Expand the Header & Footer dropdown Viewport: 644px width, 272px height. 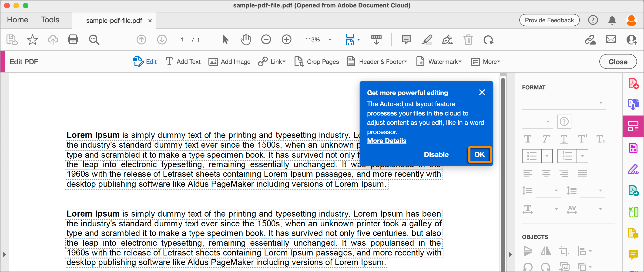377,61
